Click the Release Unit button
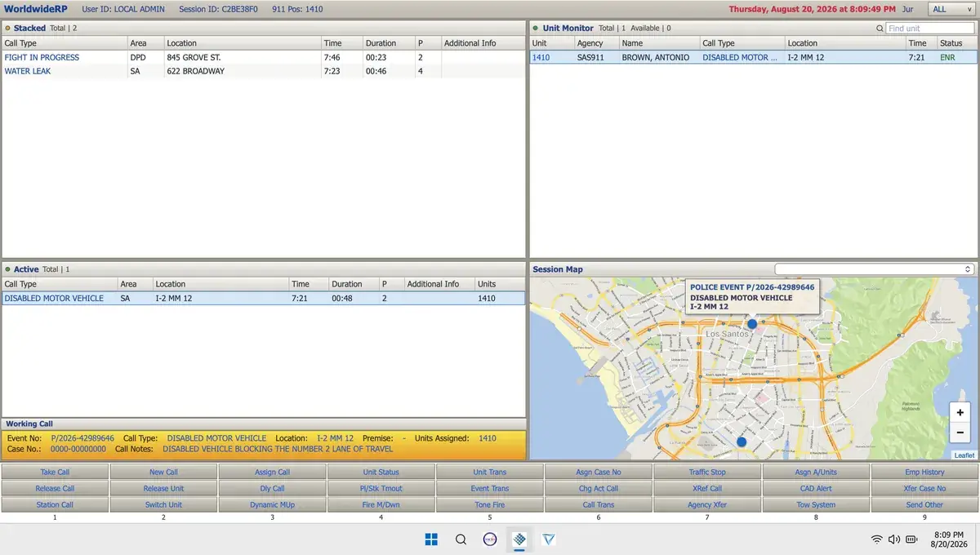 coord(163,488)
